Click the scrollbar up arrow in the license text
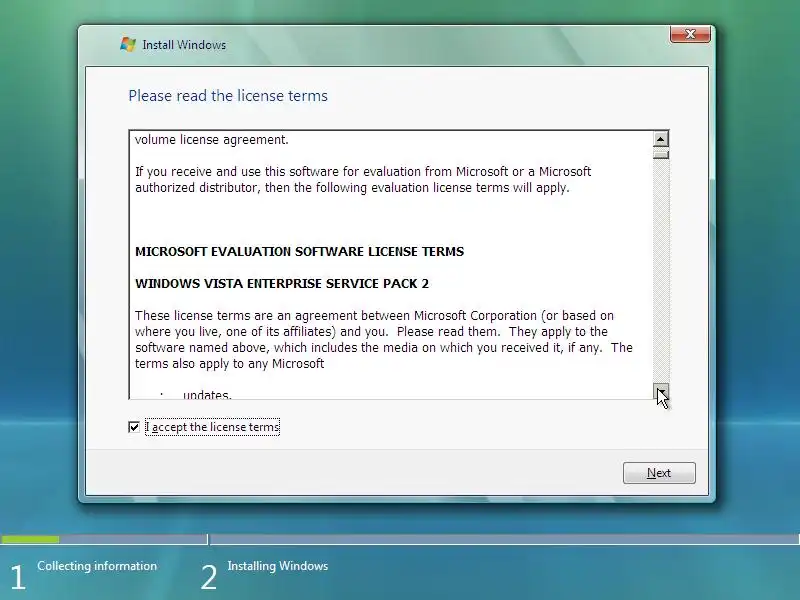 point(661,139)
